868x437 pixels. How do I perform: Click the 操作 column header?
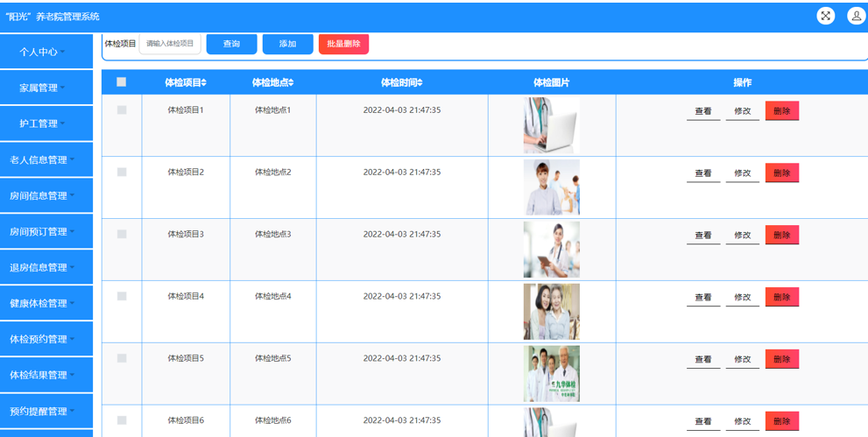tap(743, 83)
